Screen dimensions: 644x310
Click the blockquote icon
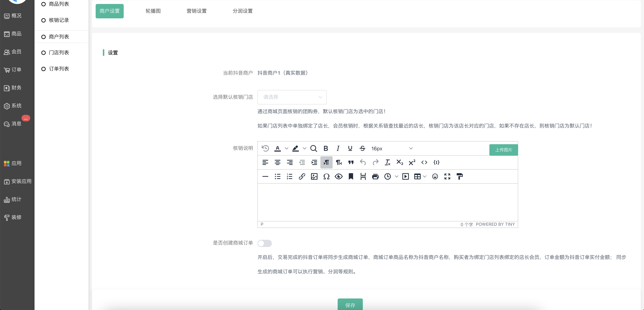click(351, 163)
